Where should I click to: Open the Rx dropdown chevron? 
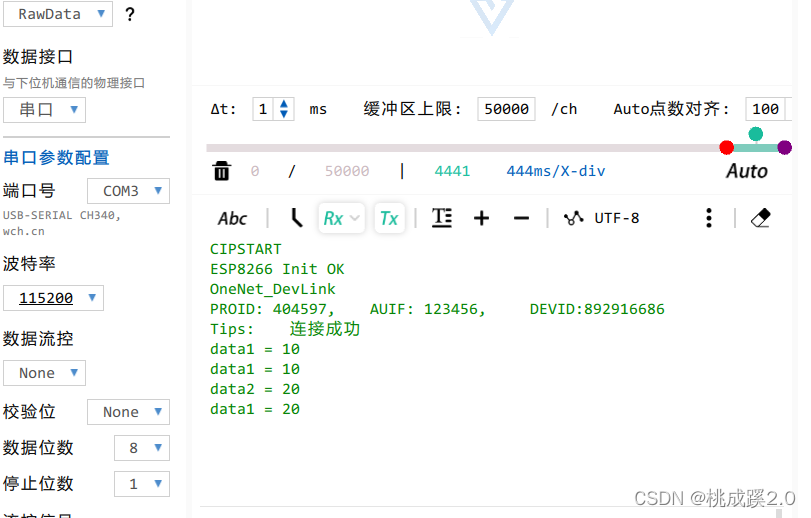(355, 218)
